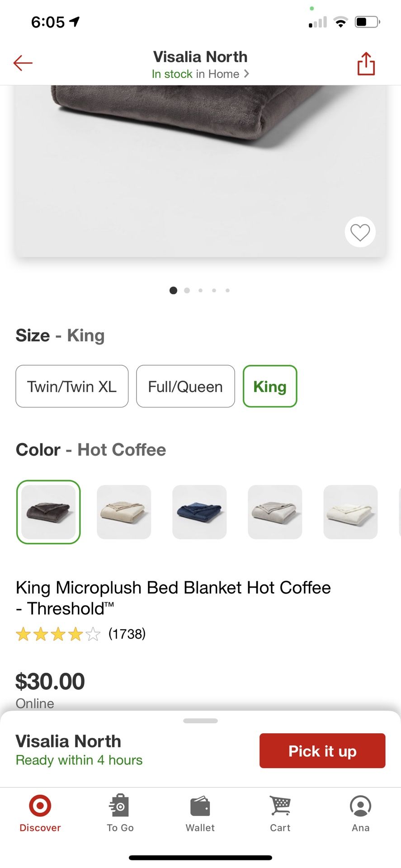The height and width of the screenshot is (868, 401).
Task: Open the Ana account profile icon
Action: [360, 813]
